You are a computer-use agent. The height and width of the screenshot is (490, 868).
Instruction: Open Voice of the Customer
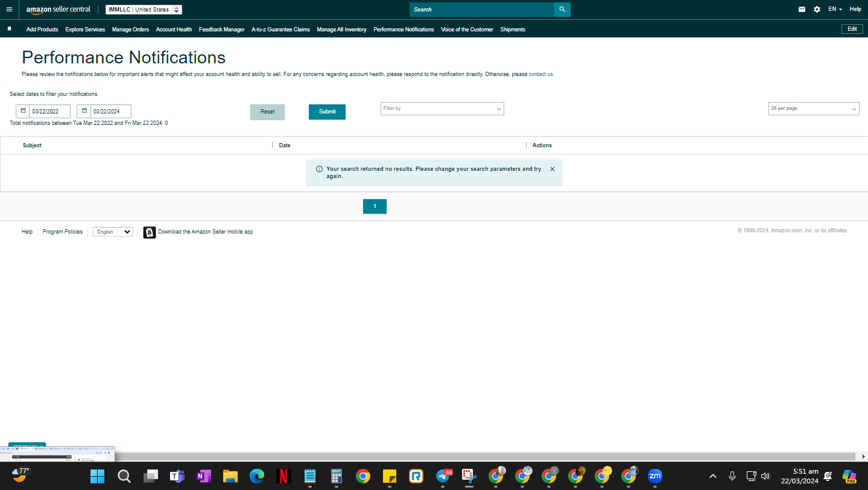pyautogui.click(x=467, y=30)
